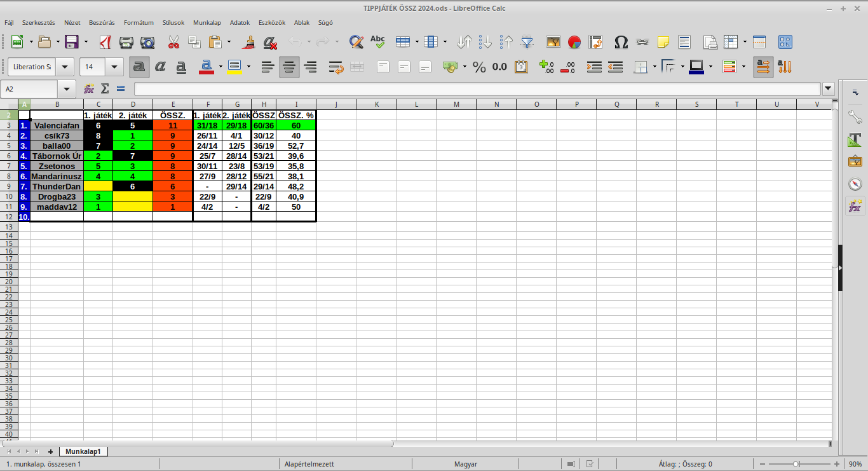Click the Define Print Area icon
Viewport: 868px width, 471px height.
[x=710, y=42]
